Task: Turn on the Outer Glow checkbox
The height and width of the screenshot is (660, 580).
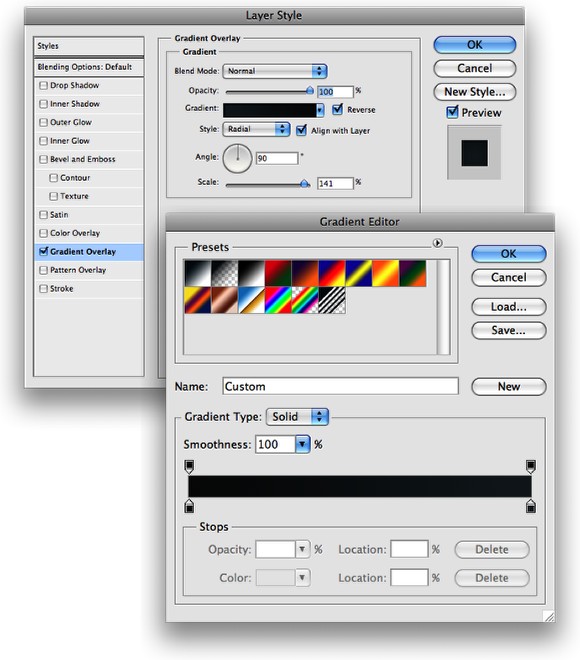Action: pyautogui.click(x=43, y=122)
